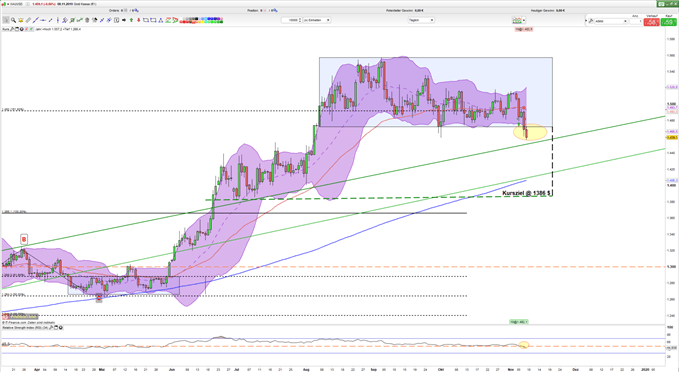Image resolution: width=679 pixels, height=372 pixels.
Task: Click the green Kauf buy button
Action: coord(669,22)
